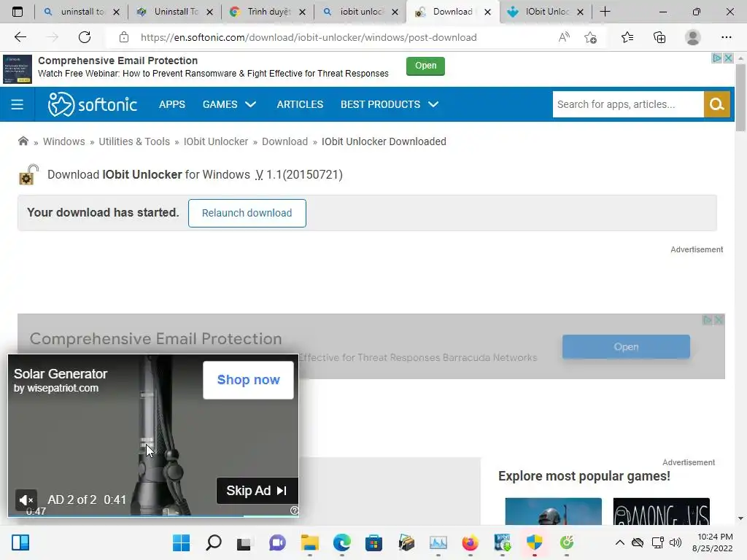The height and width of the screenshot is (560, 747).
Task: Click the green Open ad button
Action: pos(425,66)
